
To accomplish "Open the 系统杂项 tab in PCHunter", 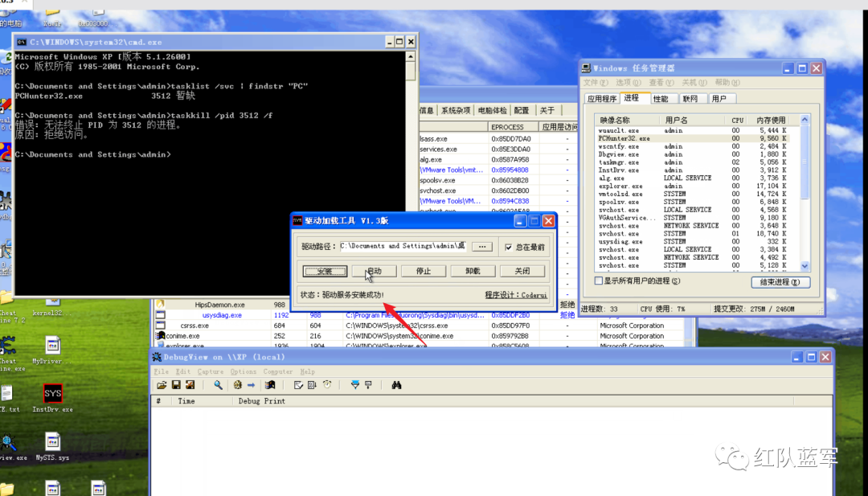I will [x=456, y=110].
